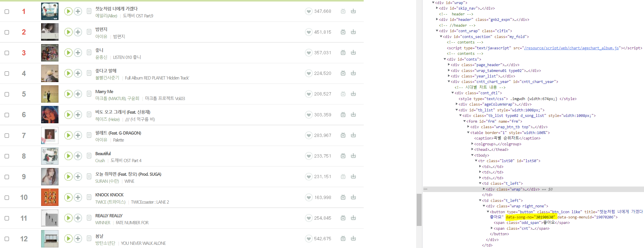Download the song Beautiful
Viewport: 644px width, 248px height.
click(353, 156)
